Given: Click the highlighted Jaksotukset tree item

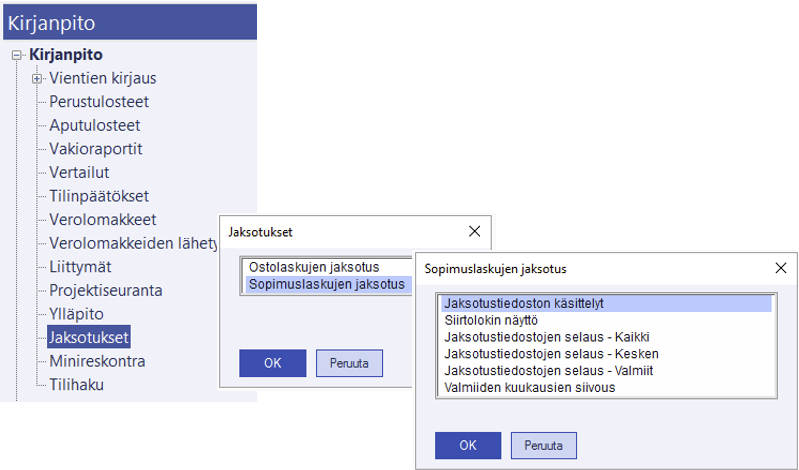Looking at the screenshot, I should point(89,337).
